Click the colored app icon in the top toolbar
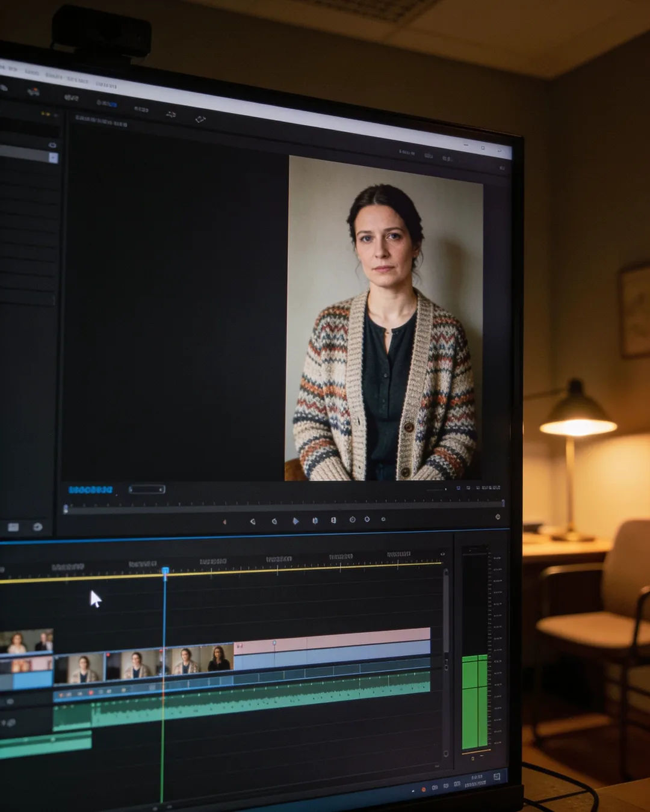 pos(33,91)
